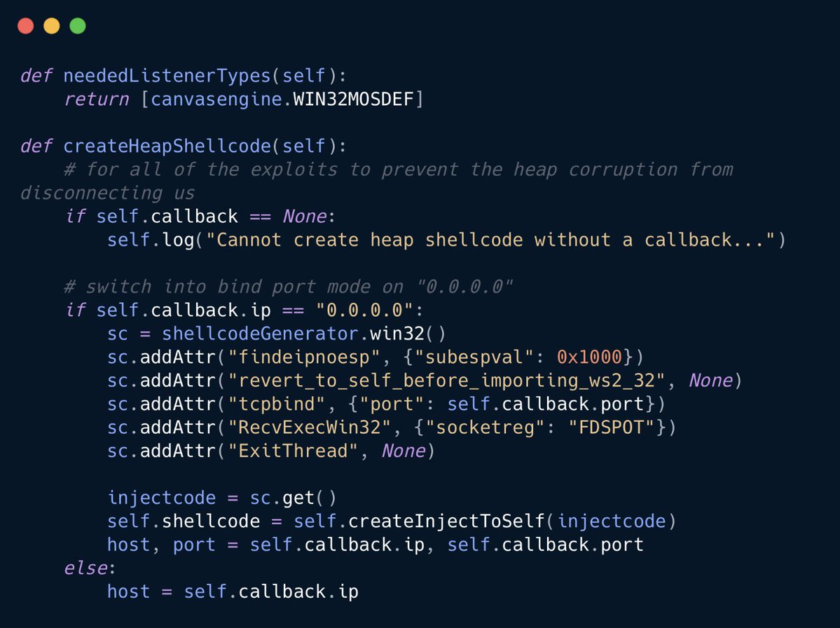840x628 pixels.
Task: Click the function name createHeapShellcode
Action: pos(167,146)
